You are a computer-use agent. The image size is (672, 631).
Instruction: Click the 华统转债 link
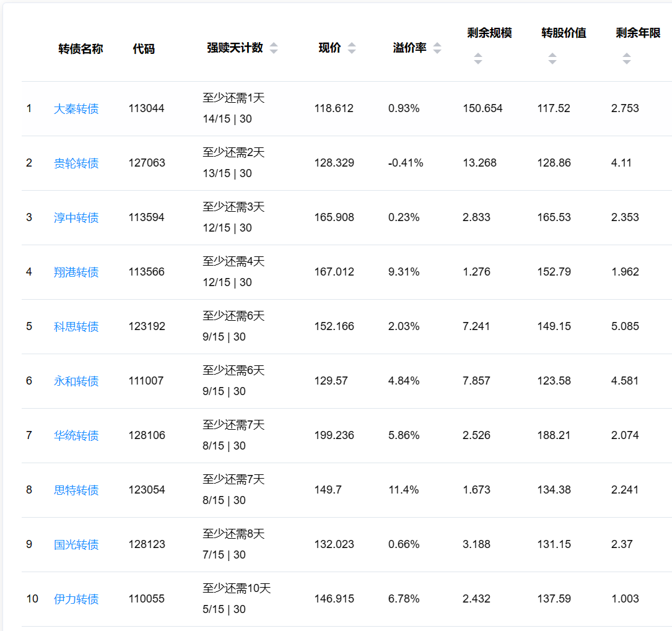[76, 436]
